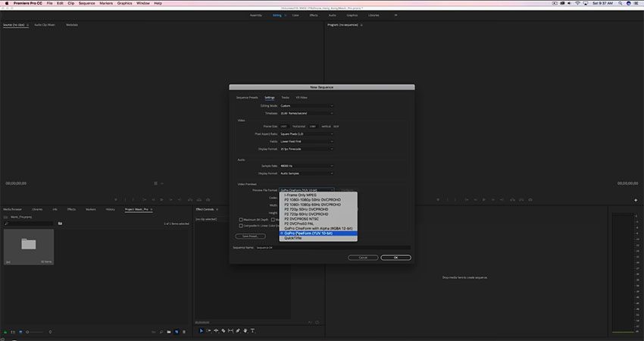This screenshot has height=341, width=644.
Task: Click the Program monitor plus button editor icon
Action: click(x=636, y=200)
